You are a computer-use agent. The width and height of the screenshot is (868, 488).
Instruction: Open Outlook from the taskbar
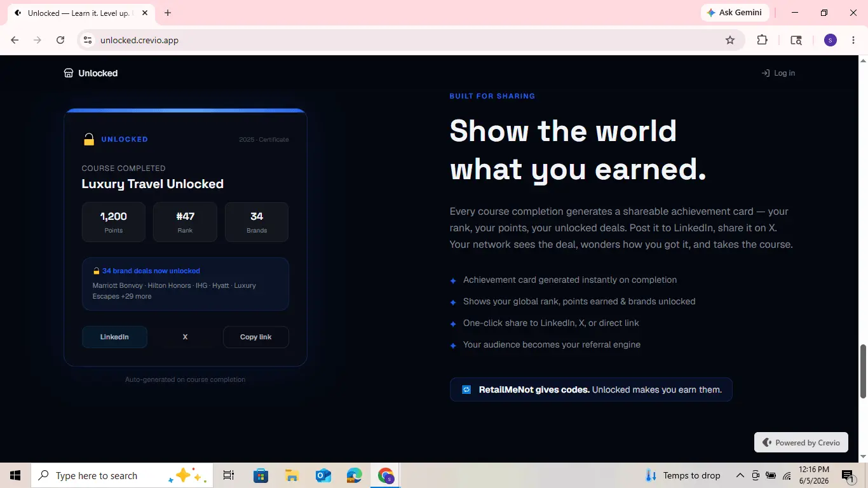[323, 475]
